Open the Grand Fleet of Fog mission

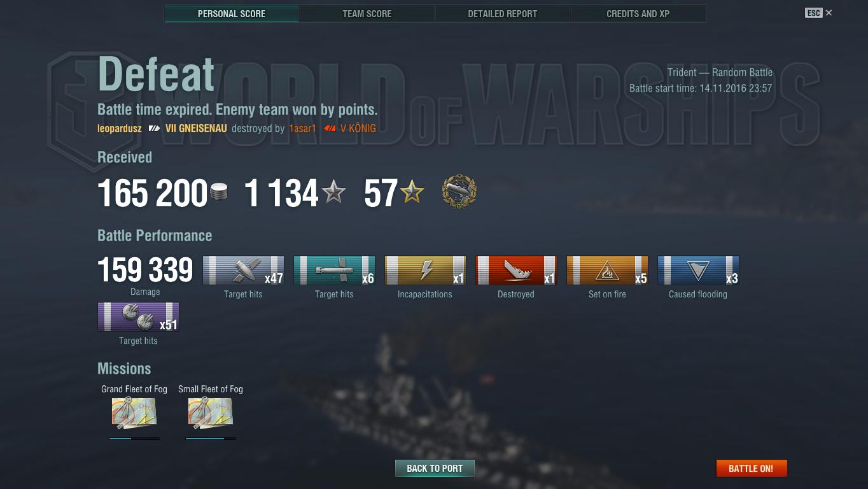point(134,413)
